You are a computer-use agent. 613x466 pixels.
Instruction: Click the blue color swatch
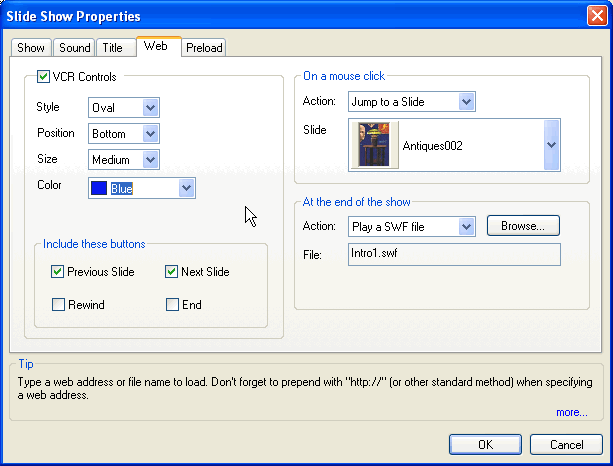(99, 188)
